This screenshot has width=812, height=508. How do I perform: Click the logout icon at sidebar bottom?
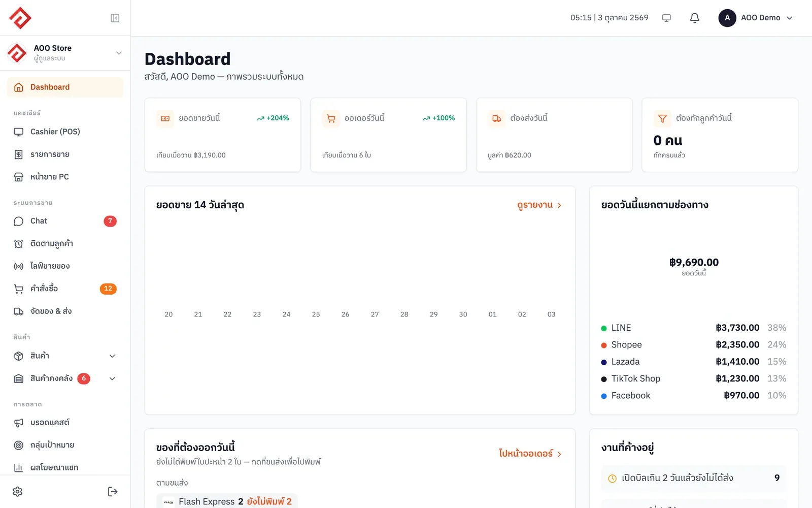point(113,492)
